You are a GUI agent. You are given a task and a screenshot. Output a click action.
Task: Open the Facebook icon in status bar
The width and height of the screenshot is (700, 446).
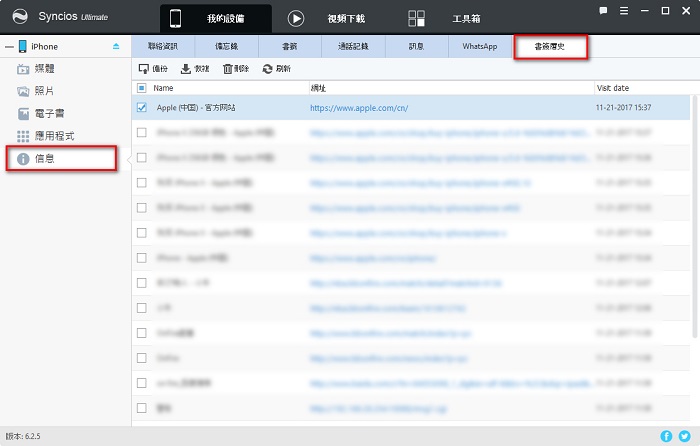(x=666, y=436)
